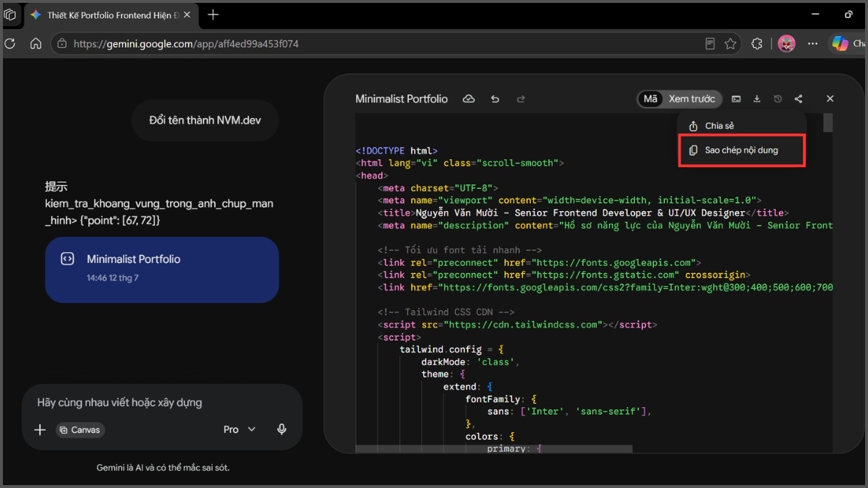Click the fontFamily code line
This screenshot has width=868, height=488.
pos(501,399)
